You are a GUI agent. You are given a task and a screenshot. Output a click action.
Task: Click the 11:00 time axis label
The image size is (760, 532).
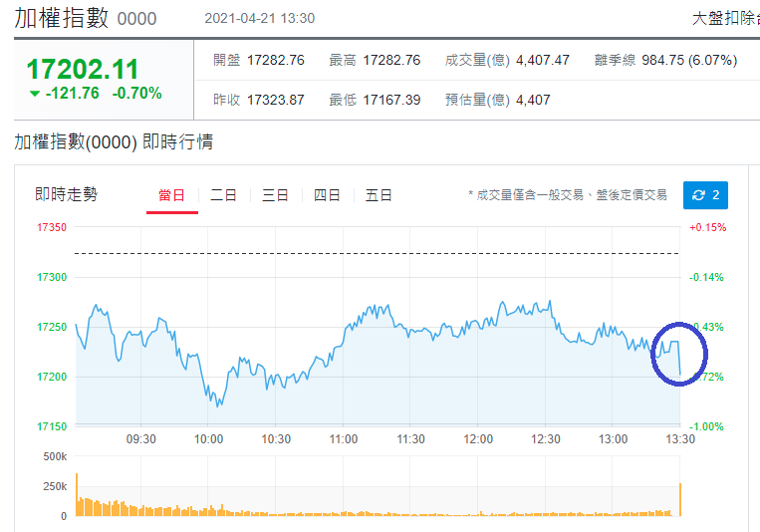pos(344,439)
